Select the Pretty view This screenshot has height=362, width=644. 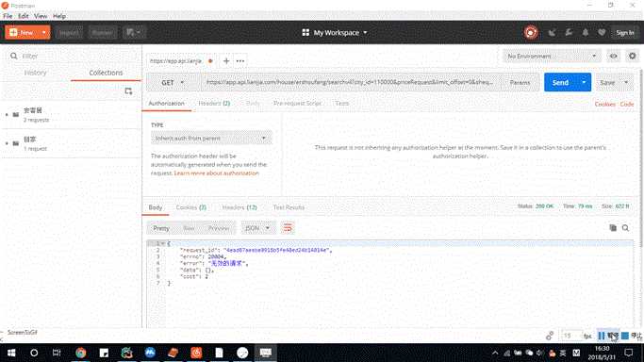tap(161, 228)
